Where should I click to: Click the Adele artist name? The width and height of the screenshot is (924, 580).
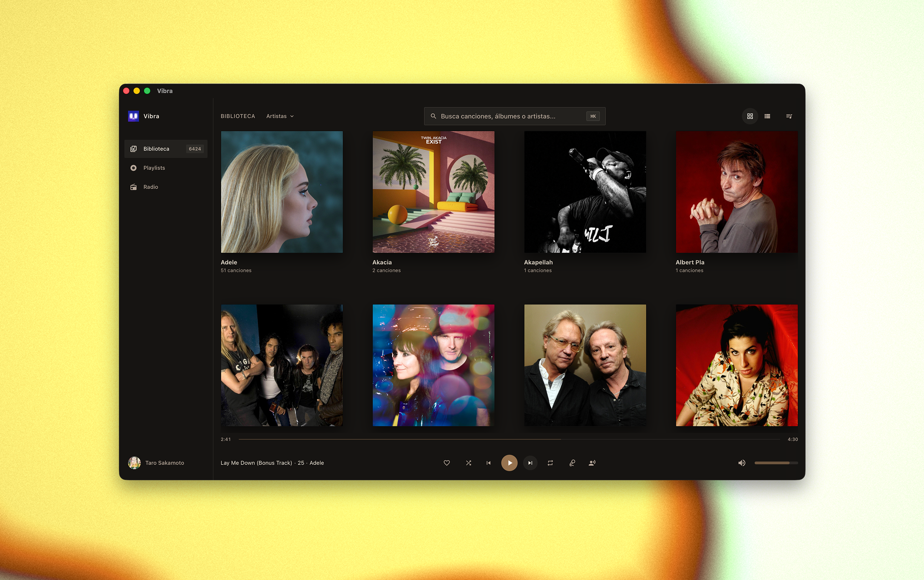pos(229,262)
